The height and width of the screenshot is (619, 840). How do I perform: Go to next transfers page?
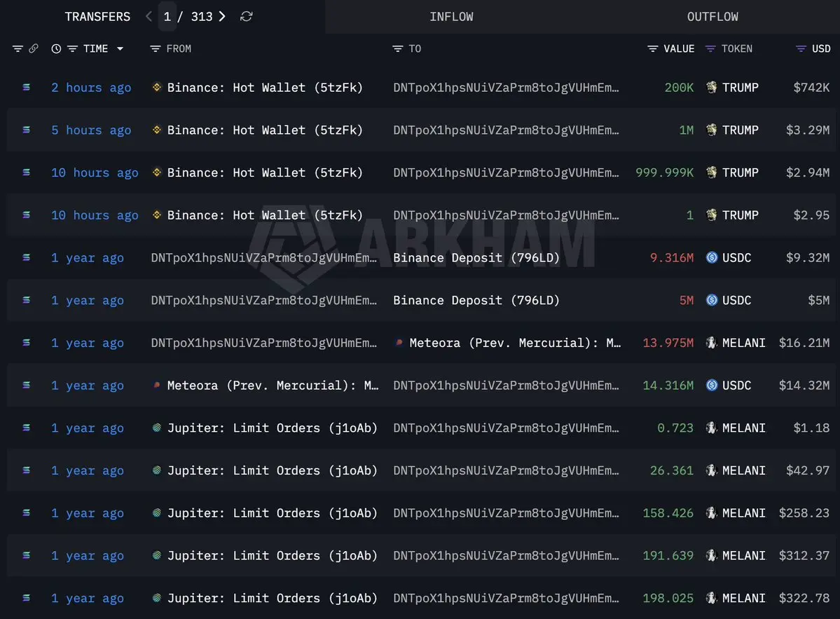222,17
